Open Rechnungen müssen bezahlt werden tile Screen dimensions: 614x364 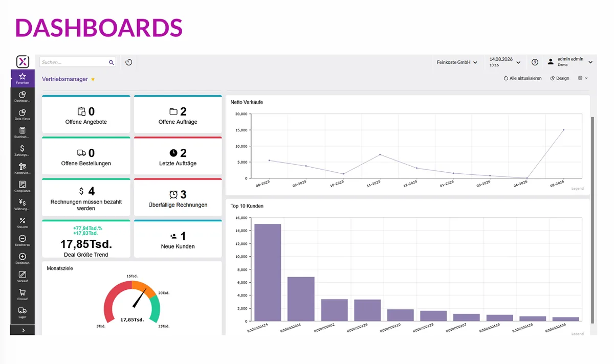point(86,198)
